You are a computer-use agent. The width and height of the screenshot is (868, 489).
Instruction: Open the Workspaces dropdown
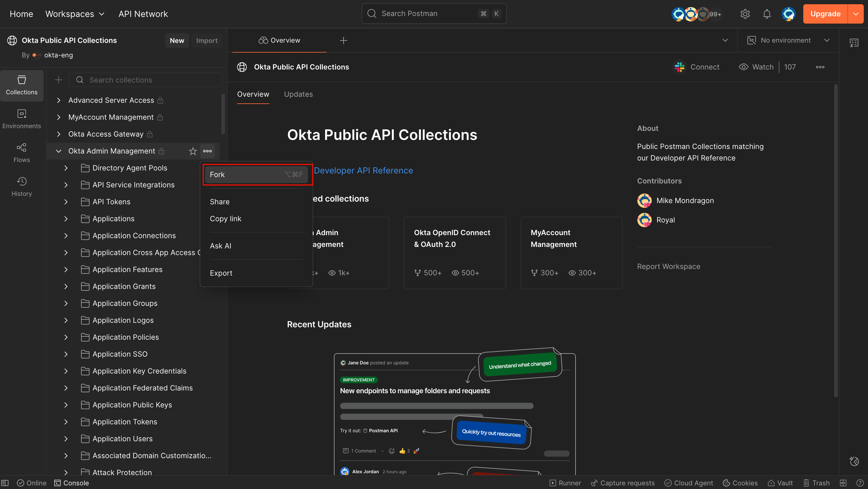click(x=75, y=14)
